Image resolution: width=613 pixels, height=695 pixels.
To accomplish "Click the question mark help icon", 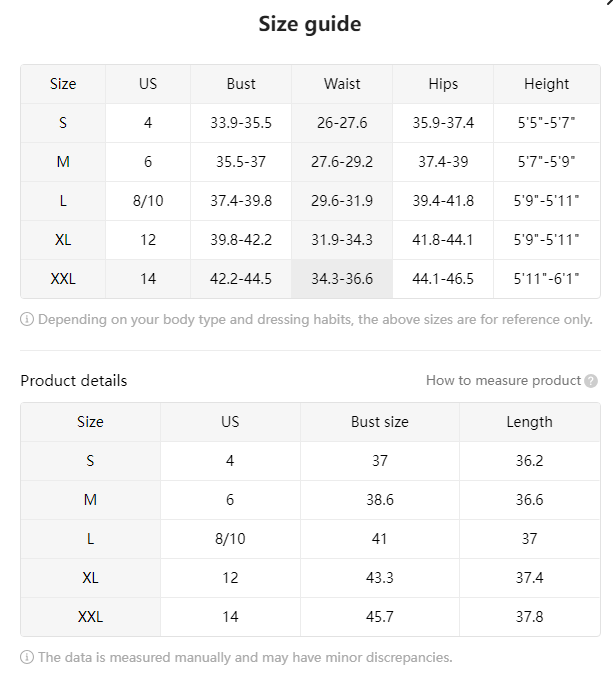I will (x=591, y=381).
